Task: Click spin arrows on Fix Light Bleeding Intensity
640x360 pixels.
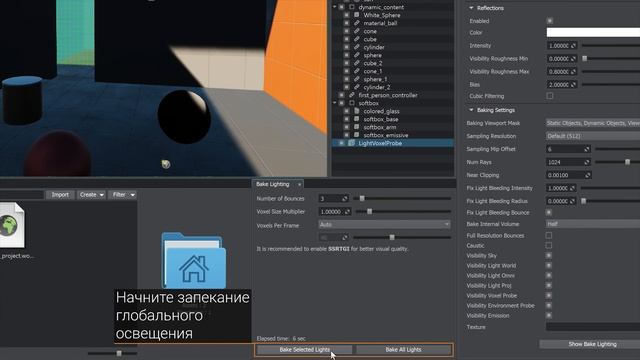Action: pyautogui.click(x=572, y=188)
